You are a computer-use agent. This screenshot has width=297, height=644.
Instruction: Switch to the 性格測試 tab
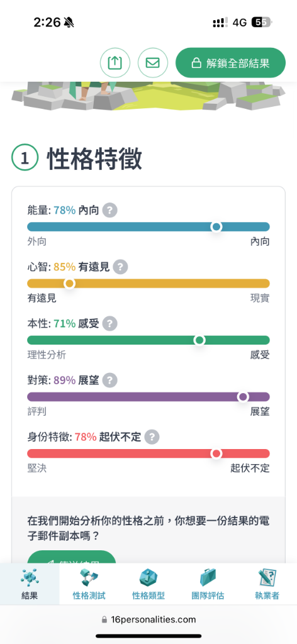(x=89, y=584)
